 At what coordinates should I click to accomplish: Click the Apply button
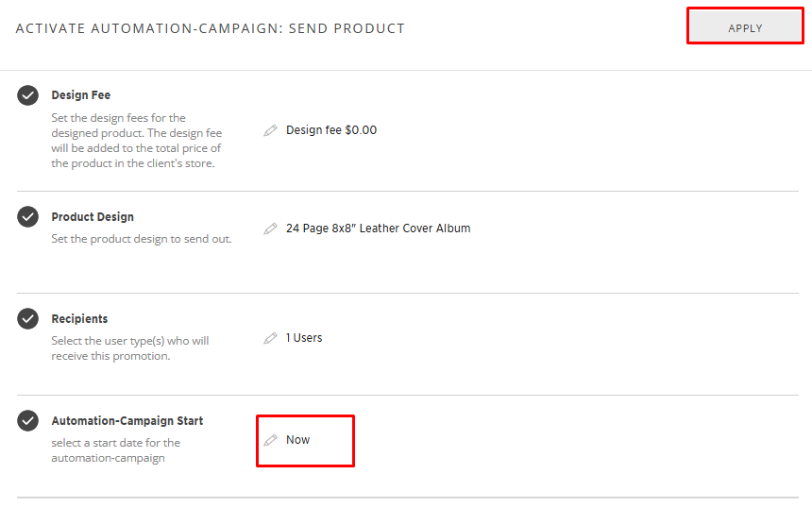point(745,27)
